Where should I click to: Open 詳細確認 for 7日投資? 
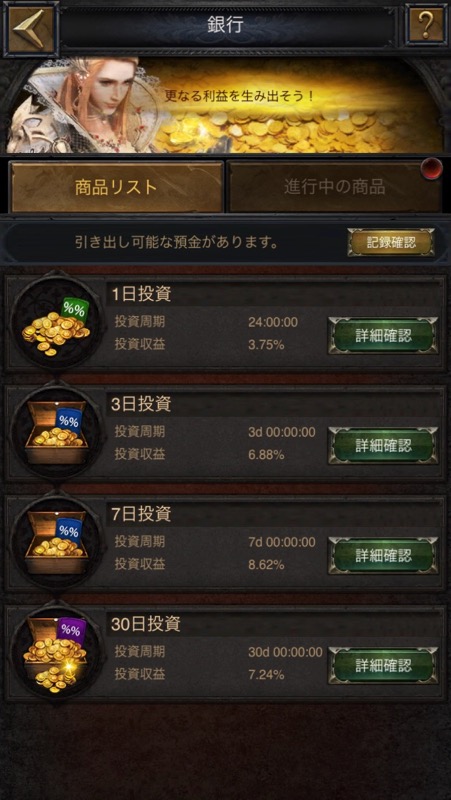click(383, 556)
